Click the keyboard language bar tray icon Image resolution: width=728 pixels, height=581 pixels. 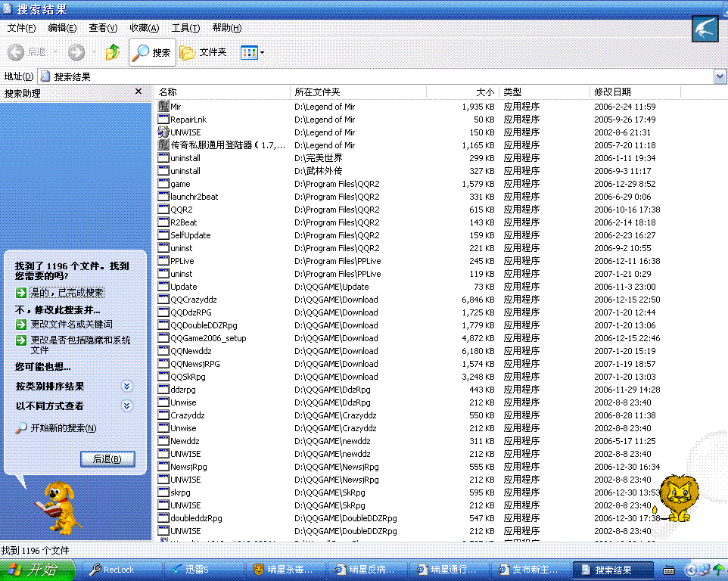[x=668, y=570]
